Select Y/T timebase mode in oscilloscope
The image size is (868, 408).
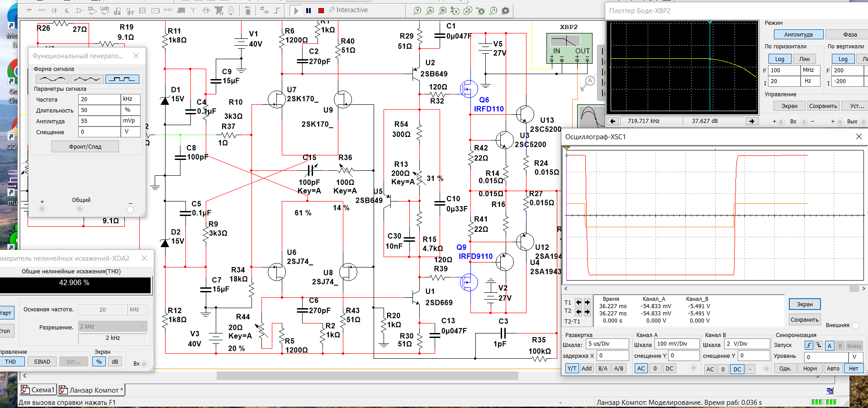pos(572,369)
